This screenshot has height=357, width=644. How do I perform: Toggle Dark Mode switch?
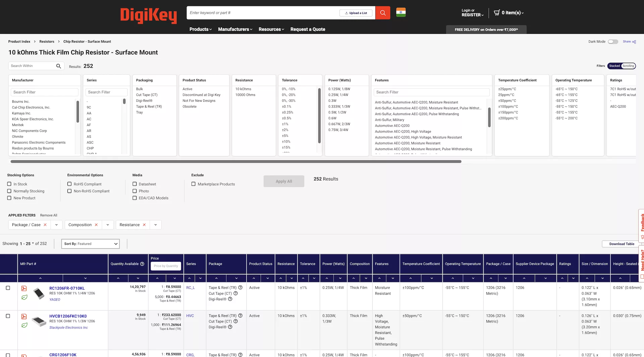click(613, 42)
